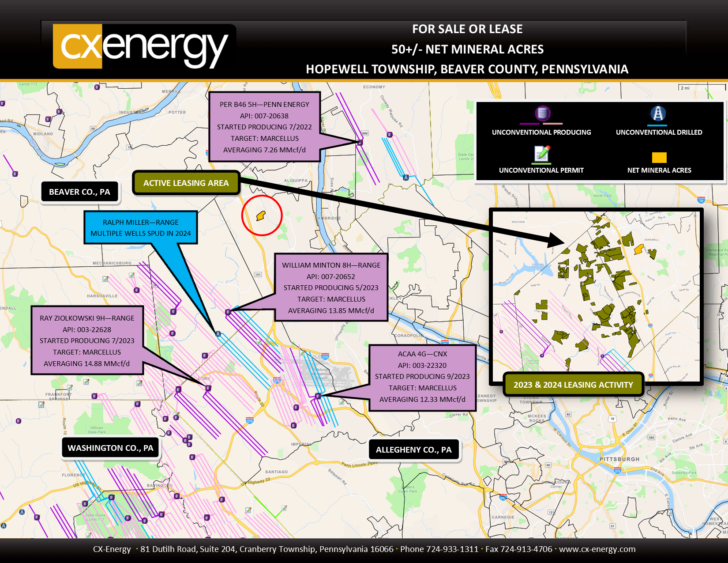
Task: Click the Aliquippa town label
Action: tap(296, 181)
